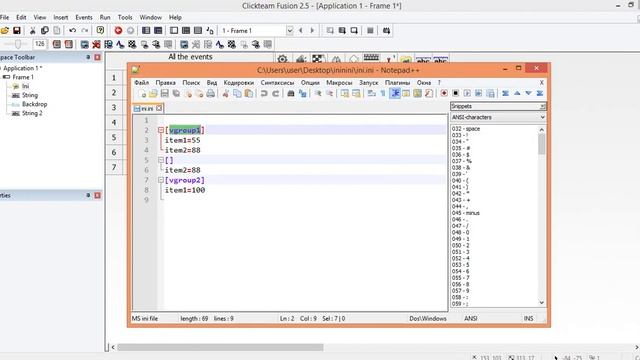Open the '1 - Frame 1' frame dropdown

(x=289, y=31)
